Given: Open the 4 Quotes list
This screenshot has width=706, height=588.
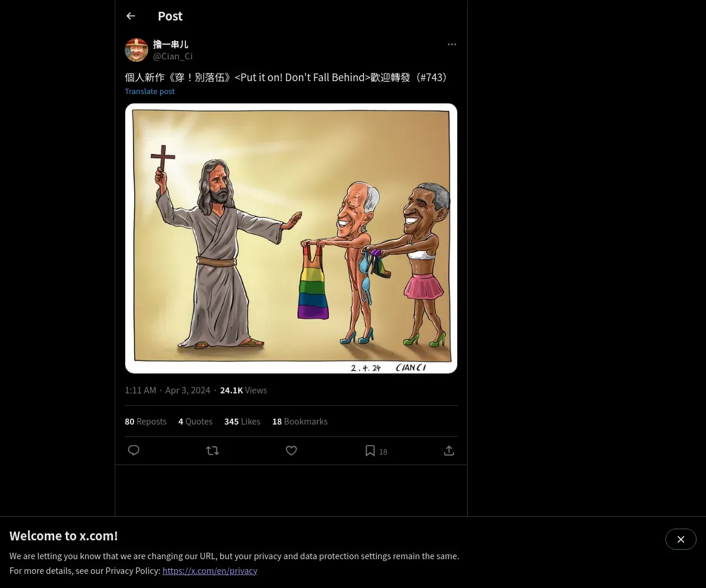Looking at the screenshot, I should [195, 422].
